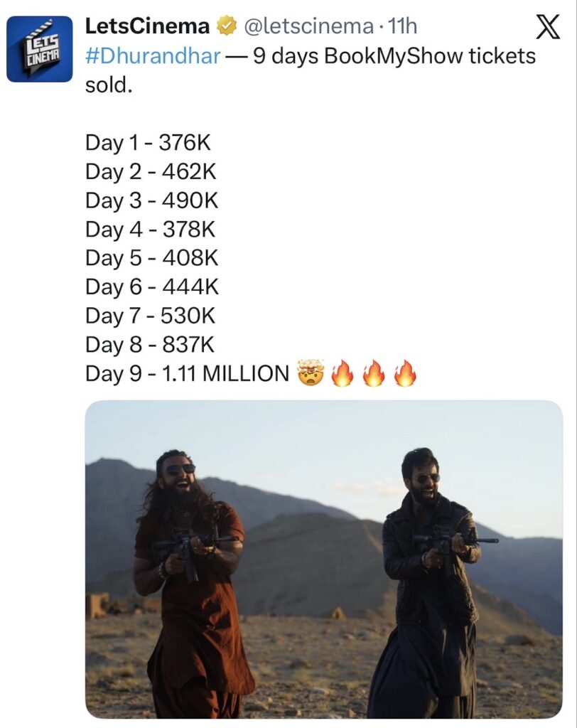The height and width of the screenshot is (728, 577).
Task: Open the #Dhurandhar hashtag
Action: coord(152,56)
